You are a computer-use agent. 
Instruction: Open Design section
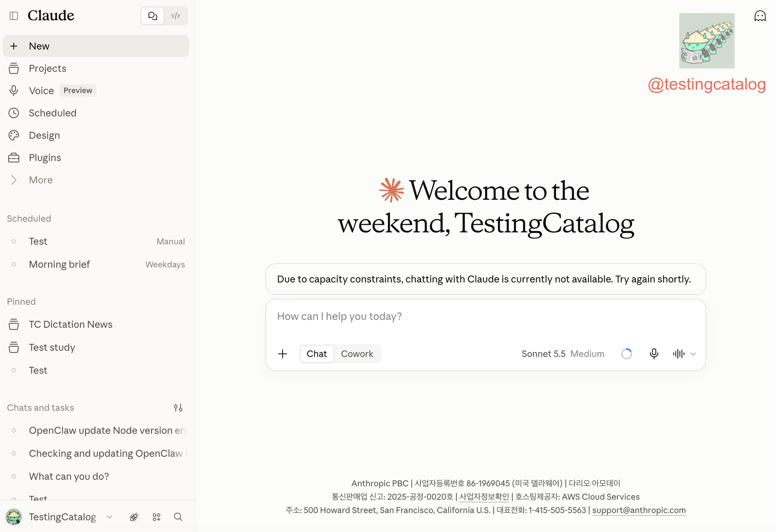[x=96, y=135]
